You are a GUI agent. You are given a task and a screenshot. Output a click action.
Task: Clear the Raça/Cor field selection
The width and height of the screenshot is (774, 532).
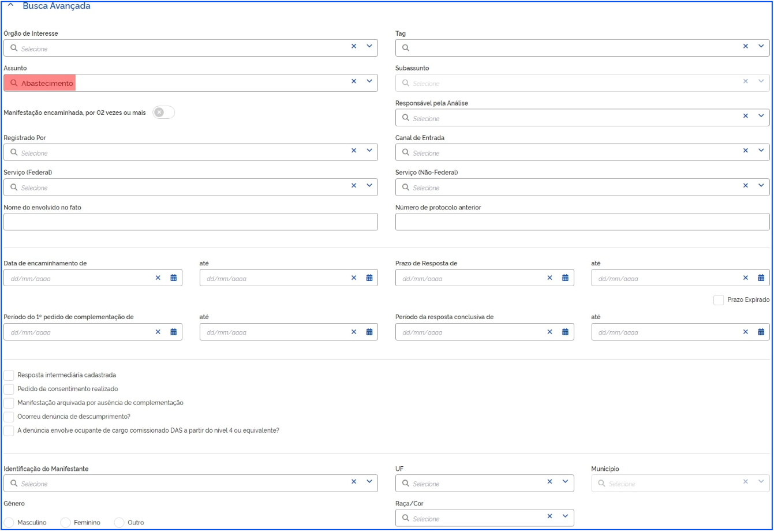click(549, 516)
